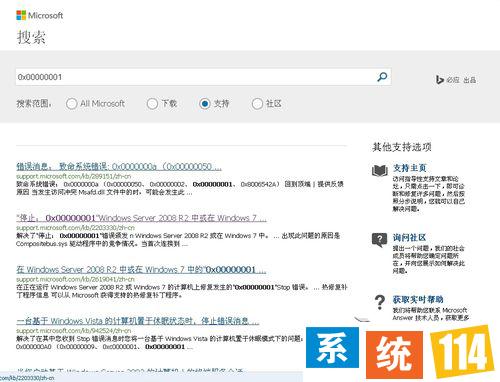Open the 支持主页 link
This screenshot has width=500, height=382.
point(409,168)
